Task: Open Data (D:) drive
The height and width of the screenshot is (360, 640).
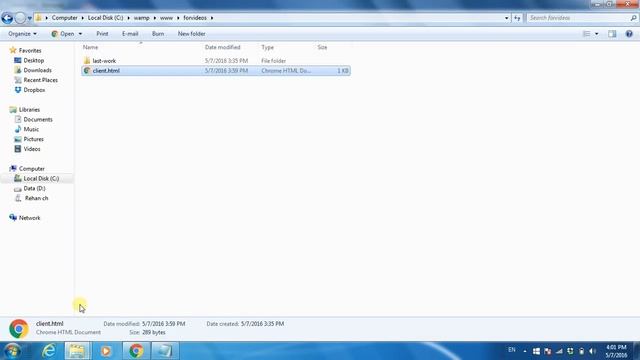Action: pos(34,189)
